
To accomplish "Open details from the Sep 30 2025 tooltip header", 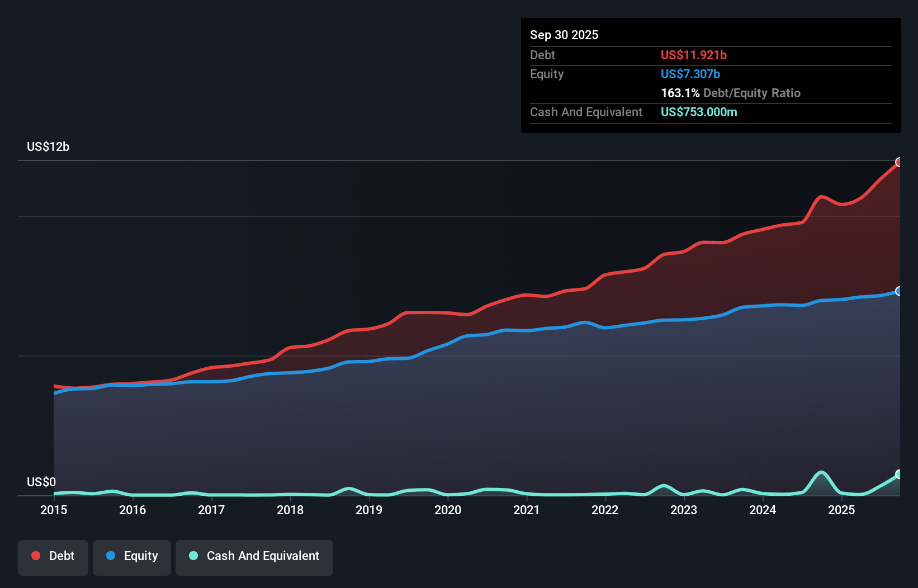I will 564,35.
